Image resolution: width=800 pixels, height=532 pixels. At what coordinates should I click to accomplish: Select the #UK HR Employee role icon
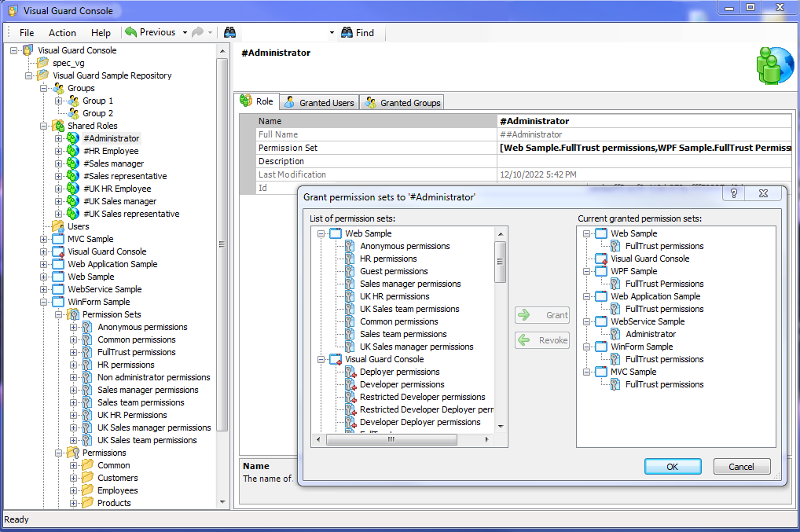[73, 189]
